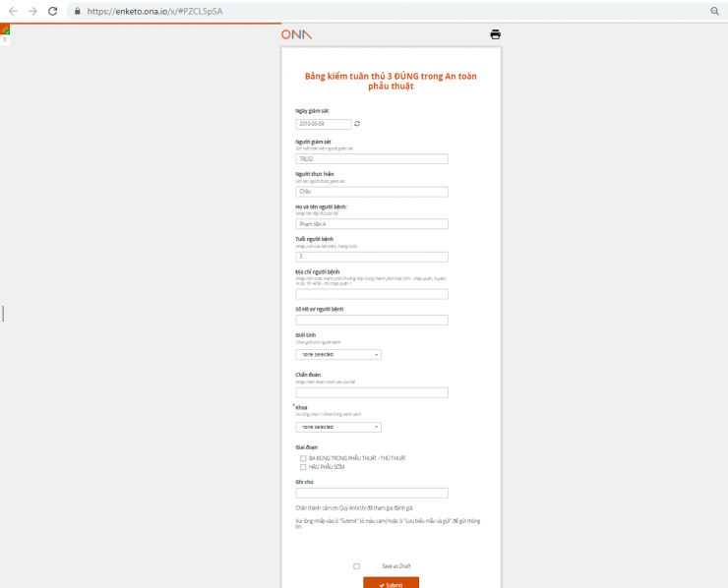Tick the 'HẬU PHẪU SỚM' checkbox
Viewport: 728px width, 588px height.
tap(303, 467)
